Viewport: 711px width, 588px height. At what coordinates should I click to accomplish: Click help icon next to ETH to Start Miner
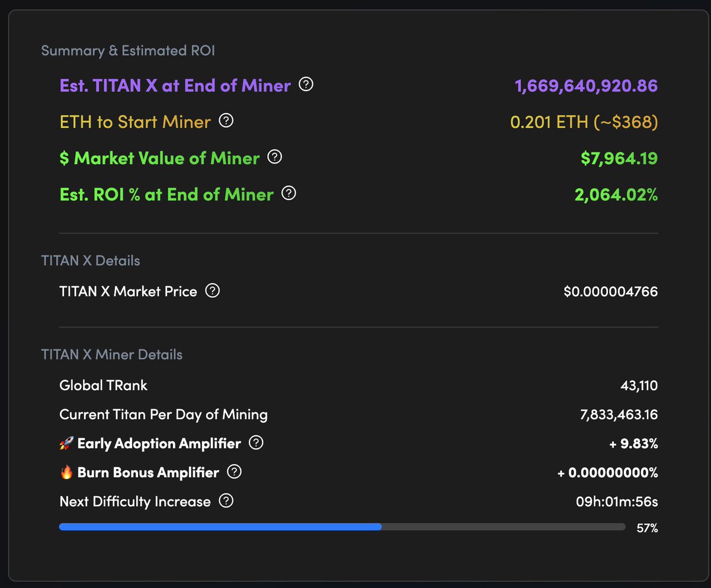click(x=226, y=121)
